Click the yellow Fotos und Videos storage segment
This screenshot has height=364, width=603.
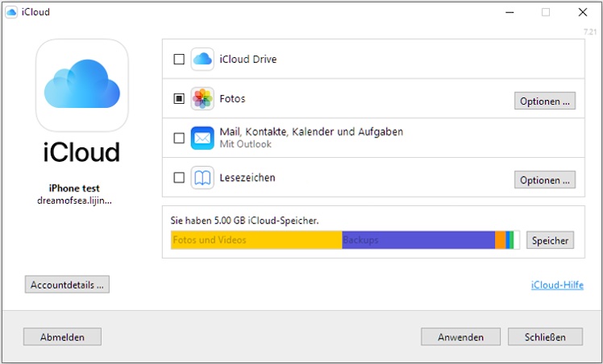[x=256, y=240]
